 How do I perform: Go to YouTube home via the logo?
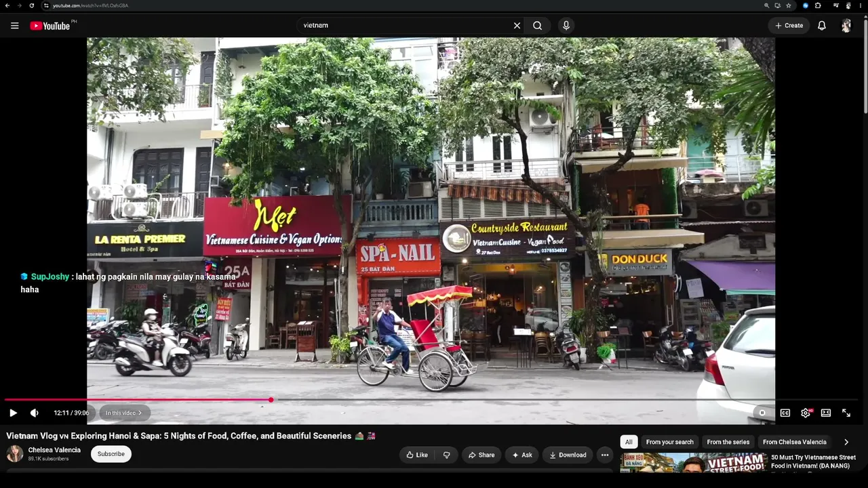pyautogui.click(x=50, y=26)
